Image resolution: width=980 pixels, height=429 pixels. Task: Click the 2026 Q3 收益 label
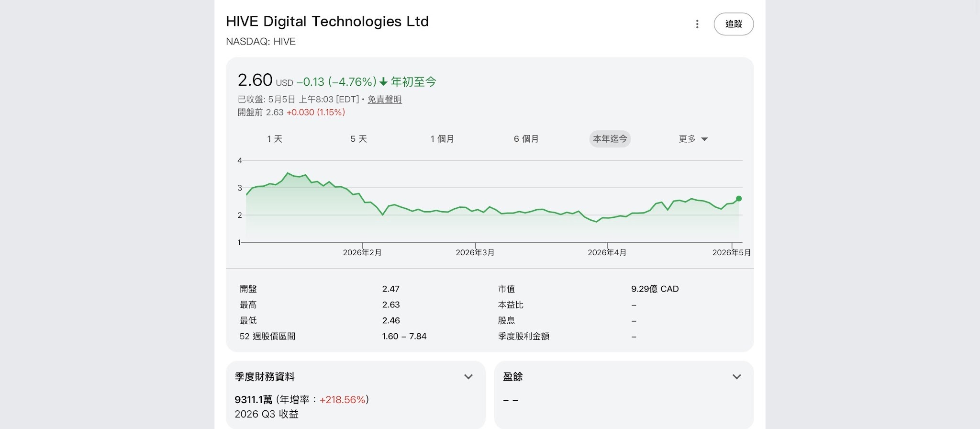tap(267, 414)
